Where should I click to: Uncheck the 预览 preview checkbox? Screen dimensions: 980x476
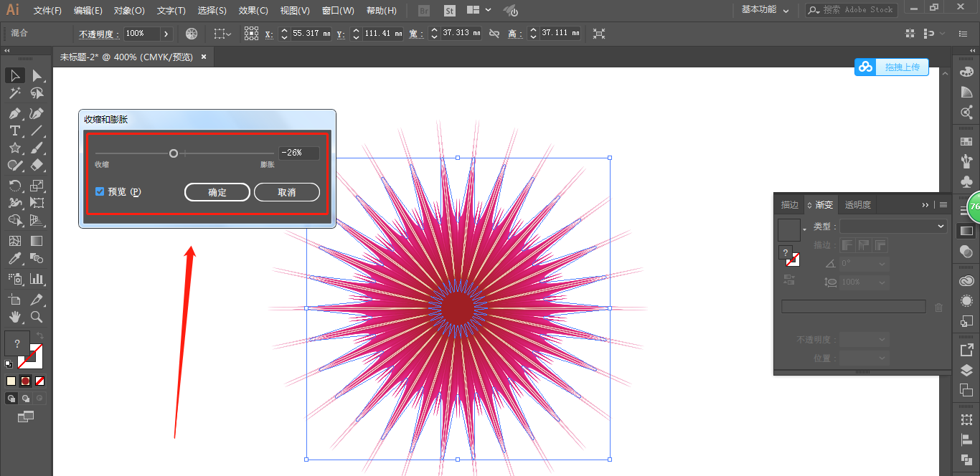[x=100, y=192]
